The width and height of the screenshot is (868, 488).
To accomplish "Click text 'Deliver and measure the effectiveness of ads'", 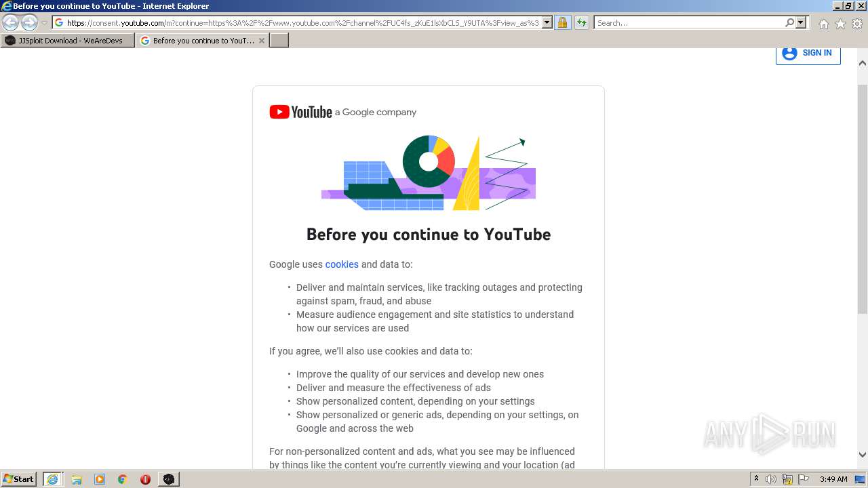I will [393, 388].
